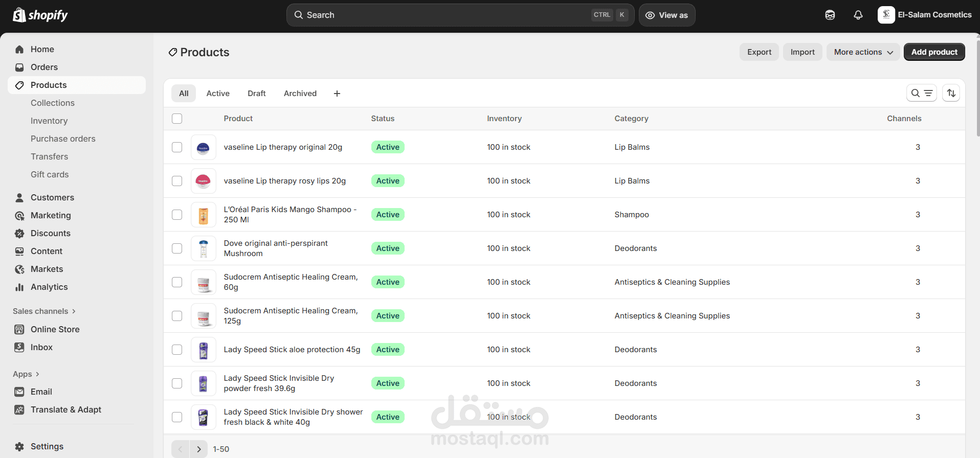
Task: Click the Online Store icon
Action: click(x=19, y=329)
